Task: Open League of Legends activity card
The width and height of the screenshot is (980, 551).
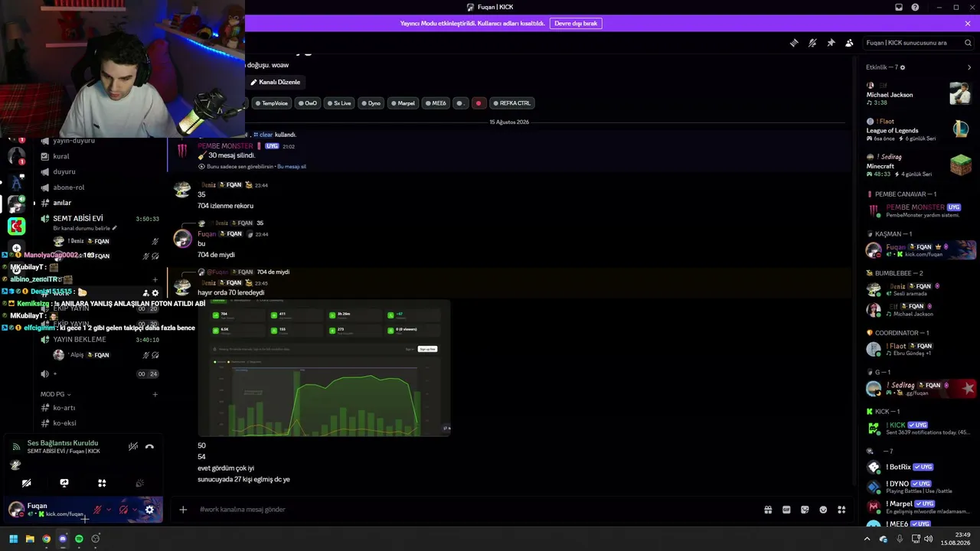Action: pyautogui.click(x=919, y=129)
